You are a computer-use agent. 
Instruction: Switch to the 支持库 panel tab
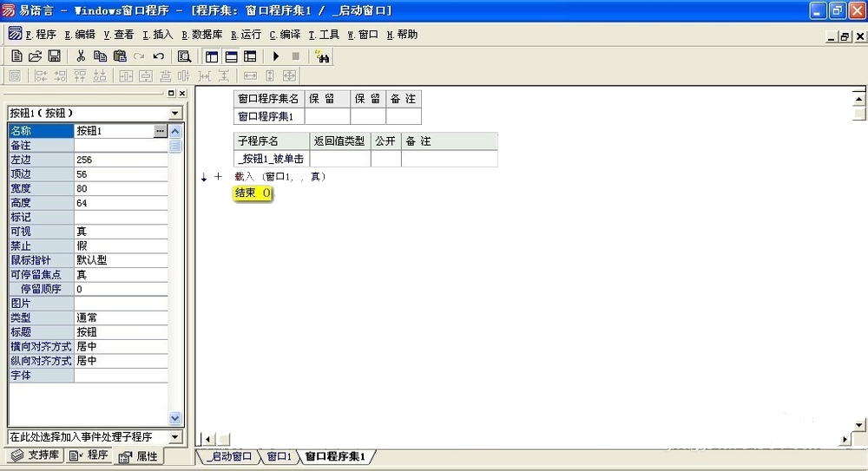click(x=35, y=455)
